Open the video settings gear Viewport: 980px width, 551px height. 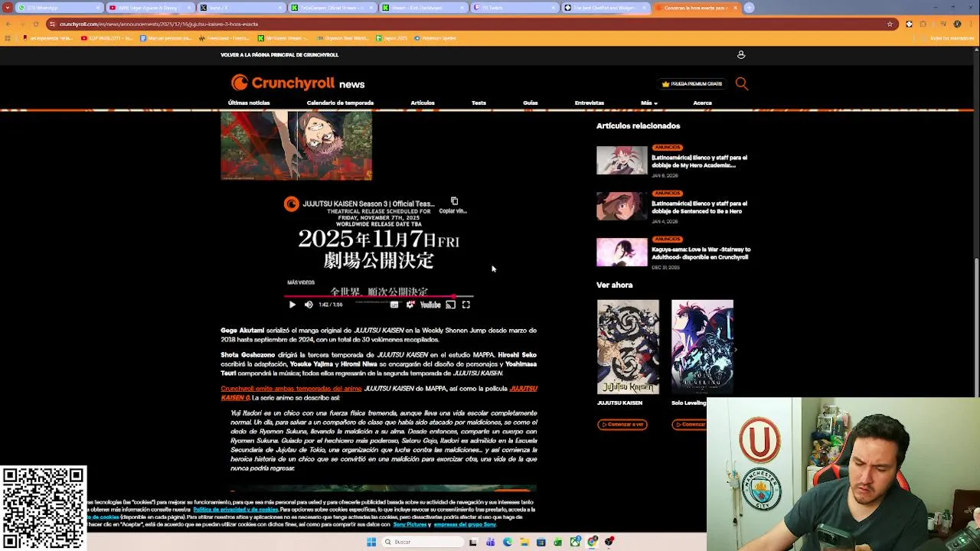[x=410, y=305]
